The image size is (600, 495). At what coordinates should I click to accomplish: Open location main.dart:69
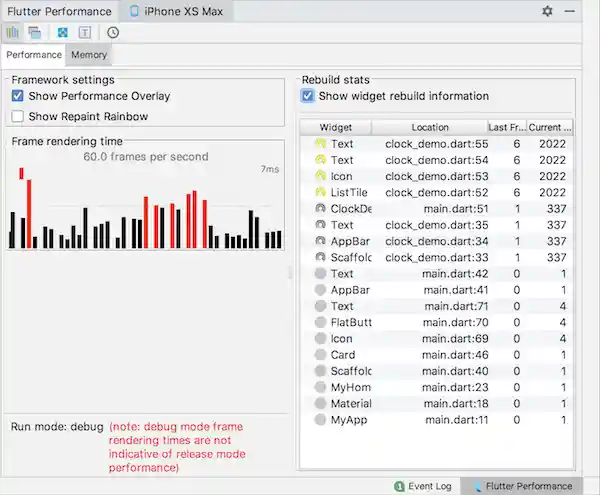[455, 339]
